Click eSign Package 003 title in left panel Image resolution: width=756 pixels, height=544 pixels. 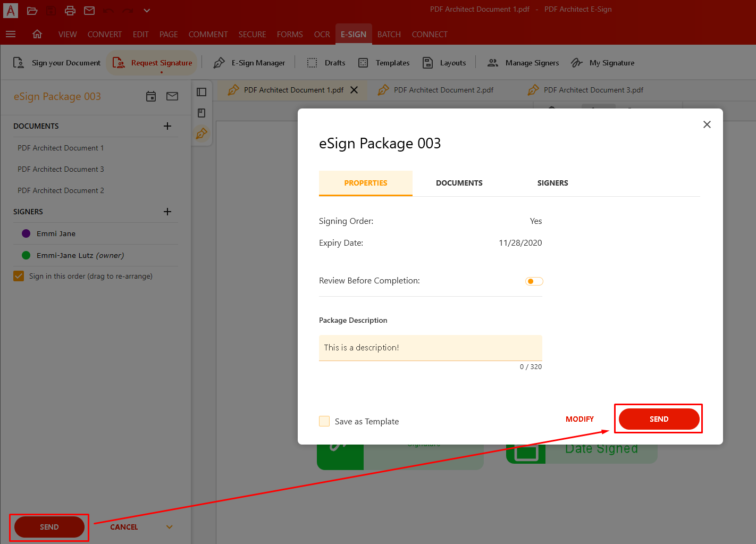click(57, 96)
